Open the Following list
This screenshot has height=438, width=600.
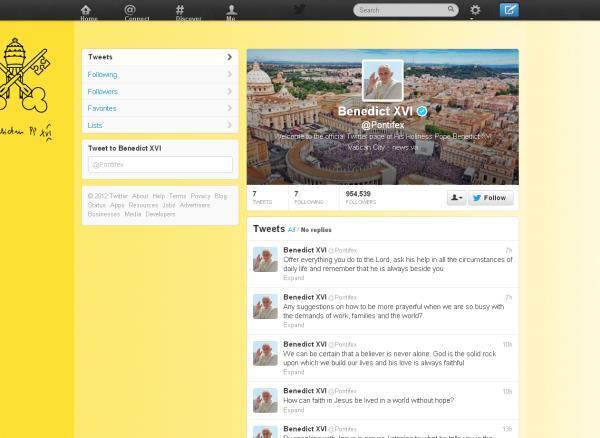coord(160,74)
